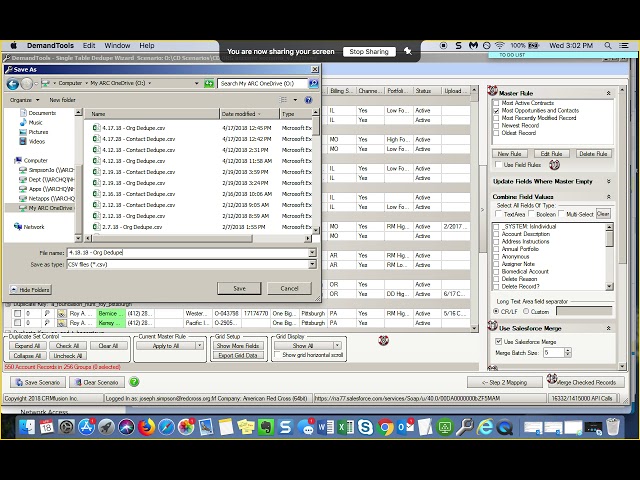Enable Show grid horizontal scroll checkbox
This screenshot has width=640, height=480.
point(278,355)
